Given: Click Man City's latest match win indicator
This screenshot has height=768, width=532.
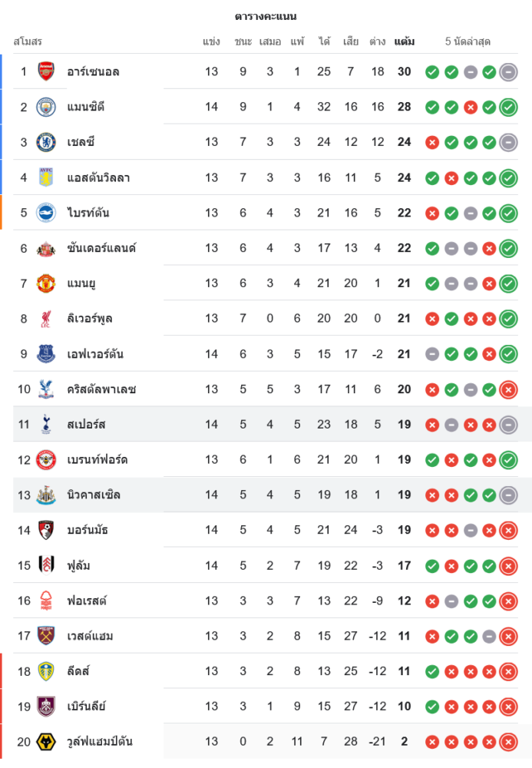Looking at the screenshot, I should tap(508, 108).
